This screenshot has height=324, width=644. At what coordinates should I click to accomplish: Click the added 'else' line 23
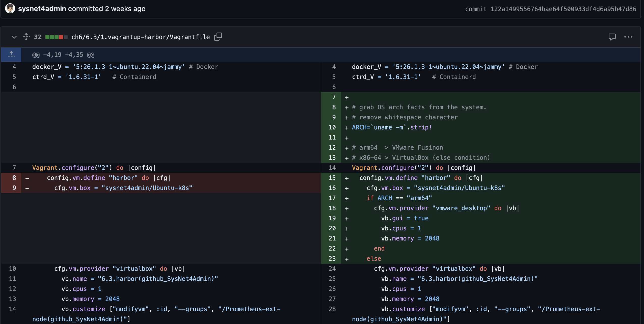click(x=374, y=258)
